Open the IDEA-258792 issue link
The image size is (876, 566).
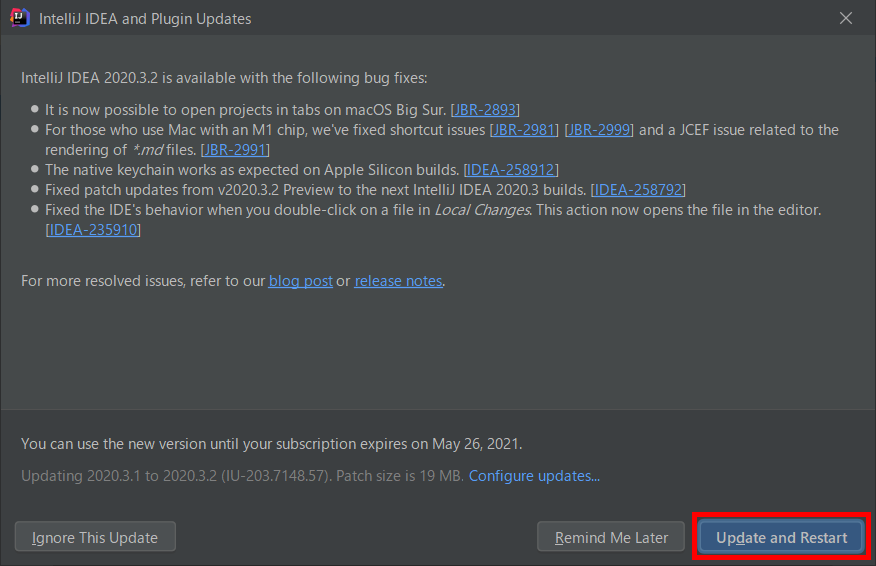638,190
